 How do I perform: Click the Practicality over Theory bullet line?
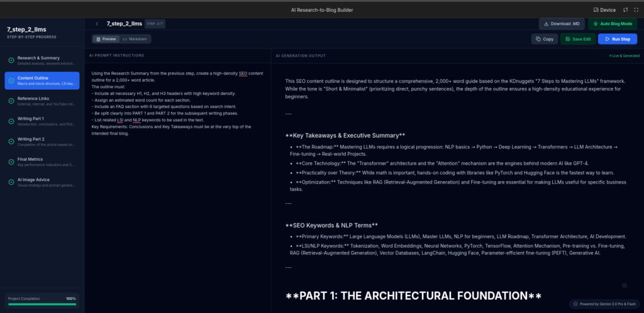pos(455,173)
